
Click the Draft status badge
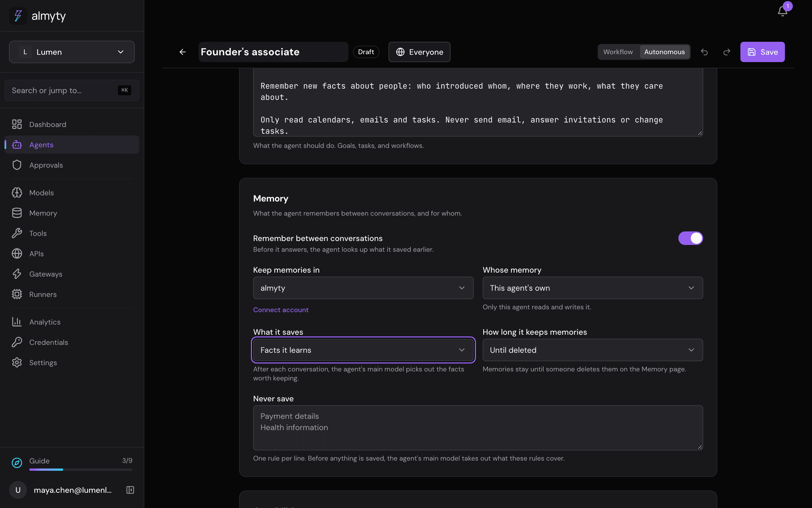(x=366, y=52)
